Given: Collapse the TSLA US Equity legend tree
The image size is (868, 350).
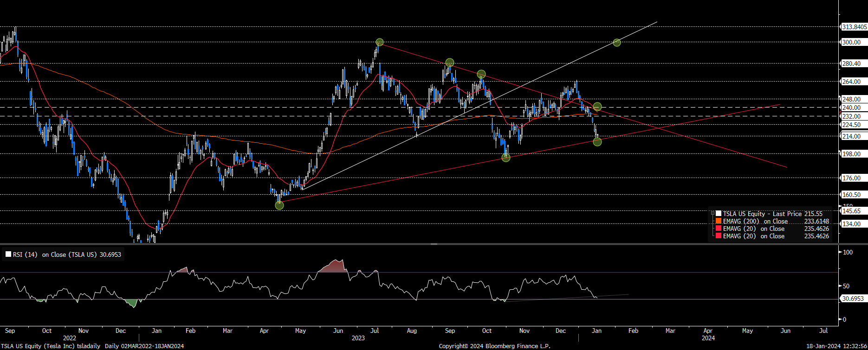Looking at the screenshot, I should pos(713,214).
